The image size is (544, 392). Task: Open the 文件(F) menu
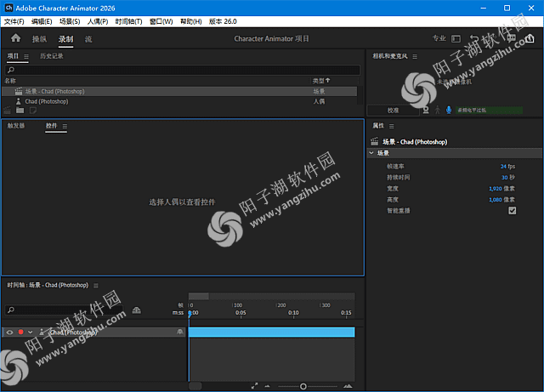[x=14, y=21]
